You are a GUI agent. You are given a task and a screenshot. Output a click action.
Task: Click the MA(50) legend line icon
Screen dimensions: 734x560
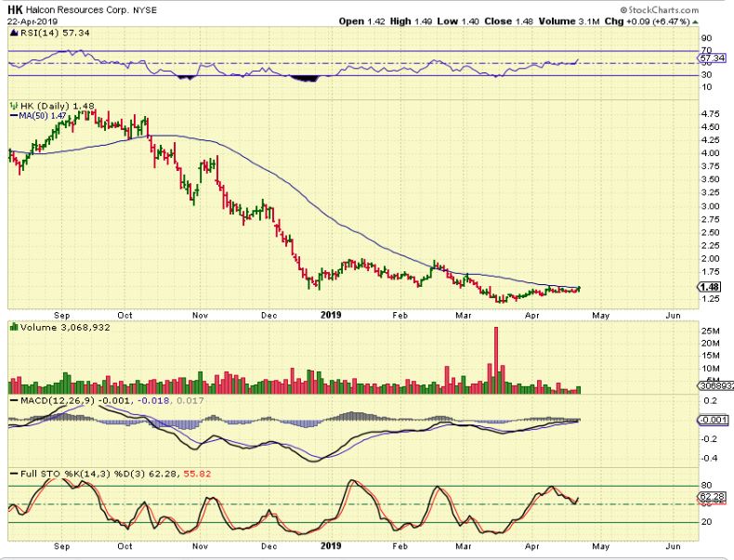tap(12, 115)
